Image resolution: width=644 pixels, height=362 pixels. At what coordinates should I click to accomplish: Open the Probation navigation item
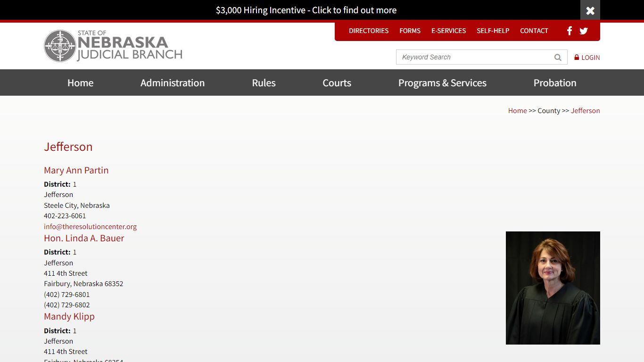(x=555, y=82)
